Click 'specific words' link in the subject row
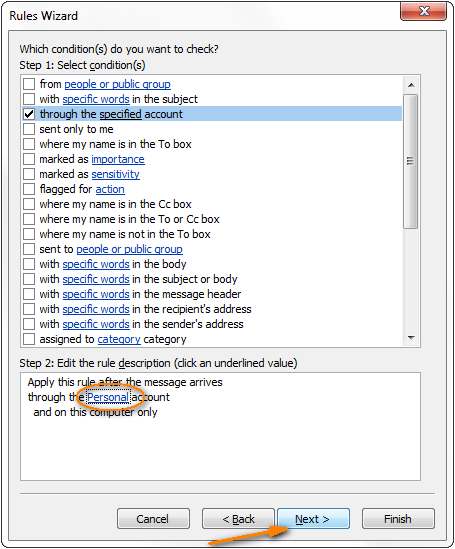 96,99
